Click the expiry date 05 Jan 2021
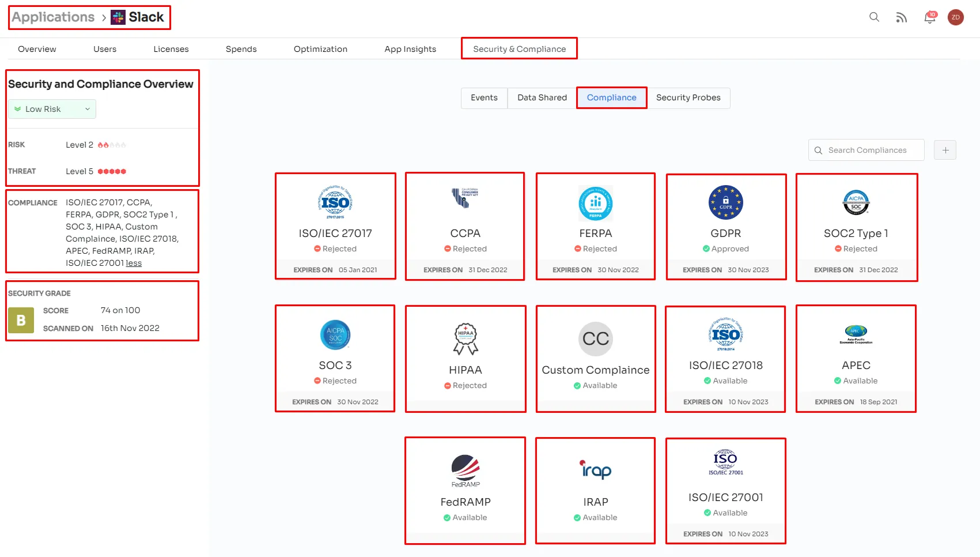Viewport: 980px width, 557px height. tap(358, 270)
